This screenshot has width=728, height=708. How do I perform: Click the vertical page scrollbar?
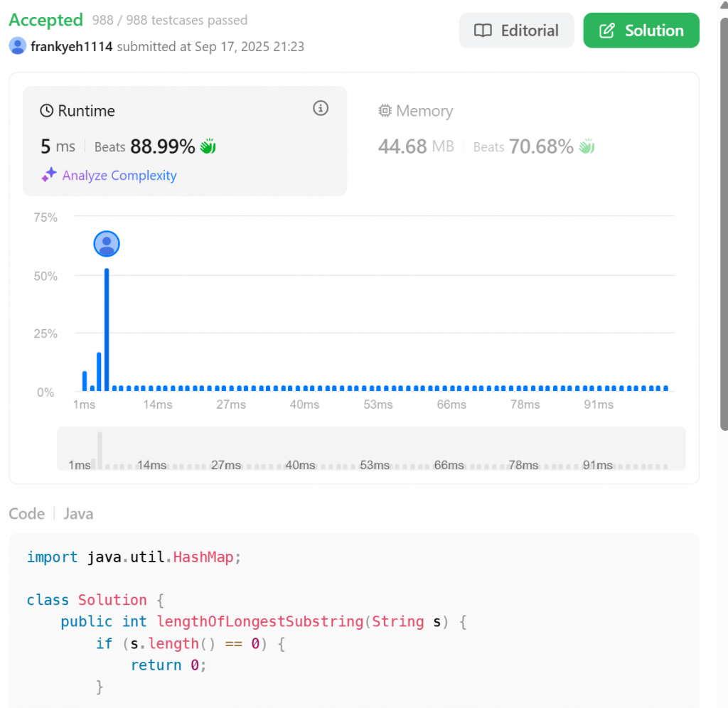coord(724,213)
